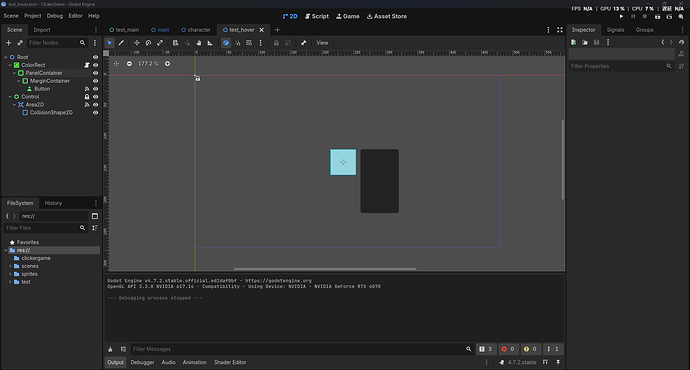Clear the output log

tap(110, 349)
